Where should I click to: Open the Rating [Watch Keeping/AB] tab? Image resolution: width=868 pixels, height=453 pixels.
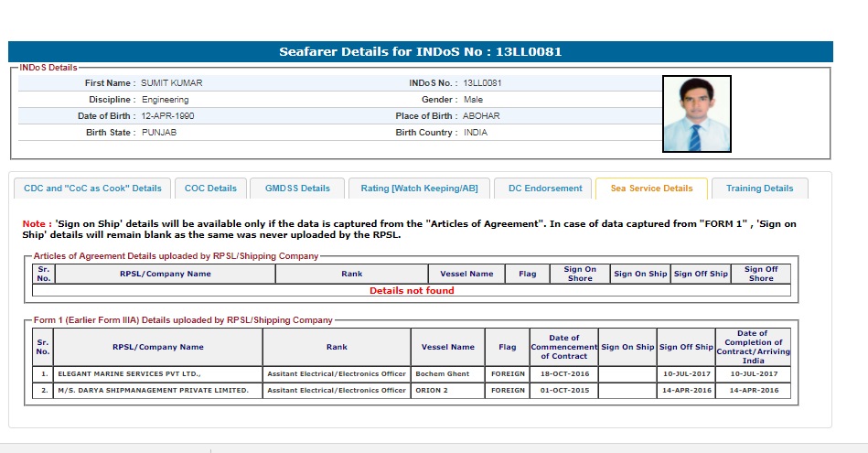pyautogui.click(x=419, y=189)
